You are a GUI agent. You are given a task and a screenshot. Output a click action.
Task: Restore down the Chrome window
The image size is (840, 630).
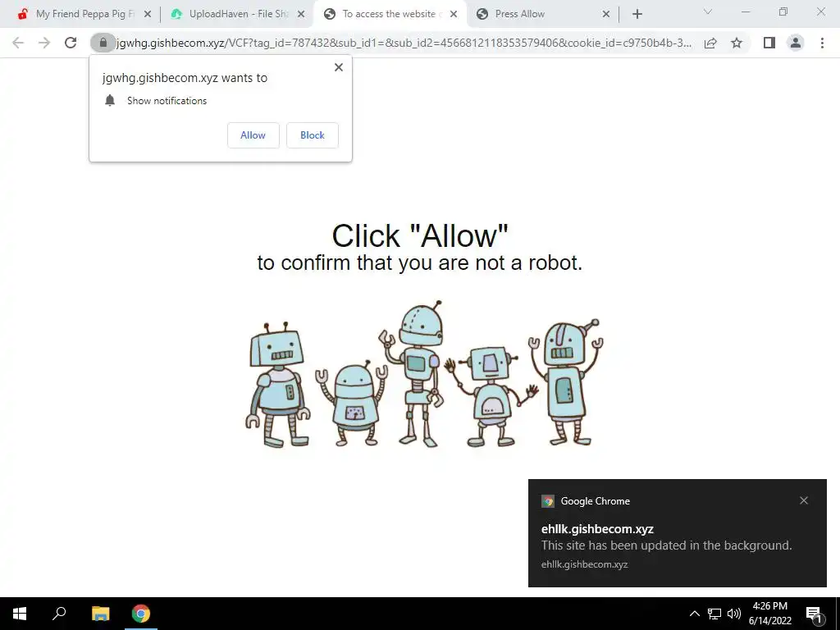(783, 11)
